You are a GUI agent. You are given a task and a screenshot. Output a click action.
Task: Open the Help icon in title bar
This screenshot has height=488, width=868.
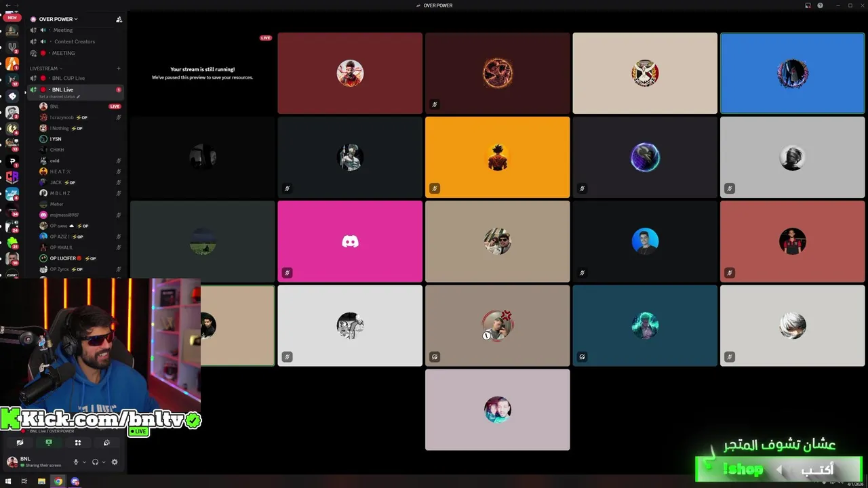click(x=820, y=5)
